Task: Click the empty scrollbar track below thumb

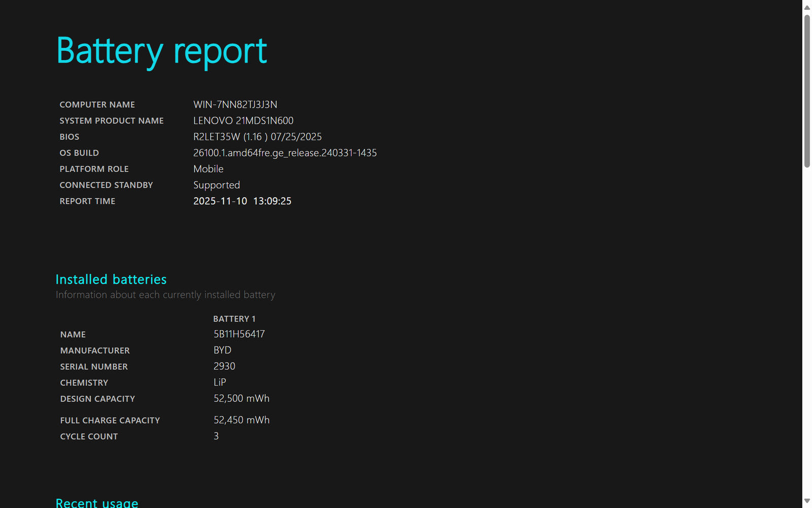Action: [x=807, y=330]
